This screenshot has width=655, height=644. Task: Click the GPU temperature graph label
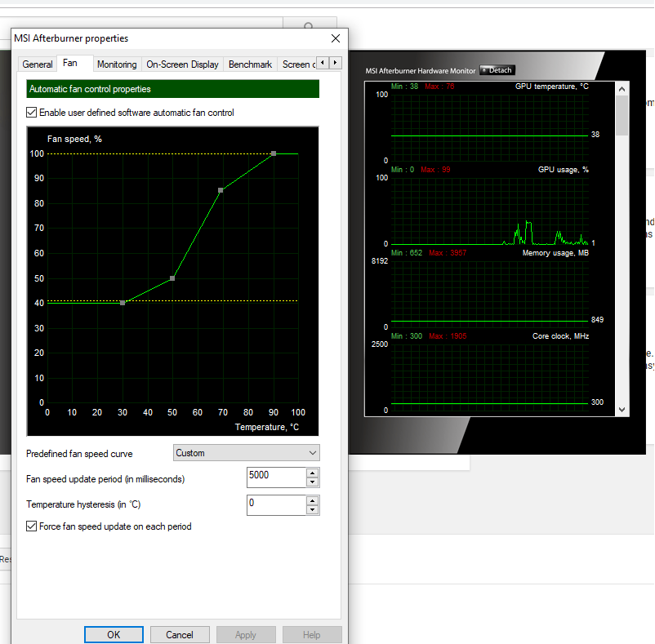[551, 87]
